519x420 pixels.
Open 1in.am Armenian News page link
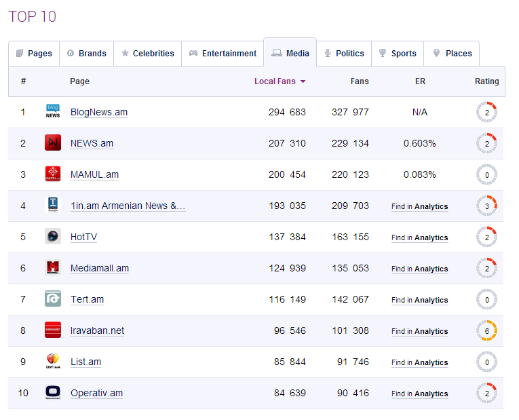click(x=128, y=206)
